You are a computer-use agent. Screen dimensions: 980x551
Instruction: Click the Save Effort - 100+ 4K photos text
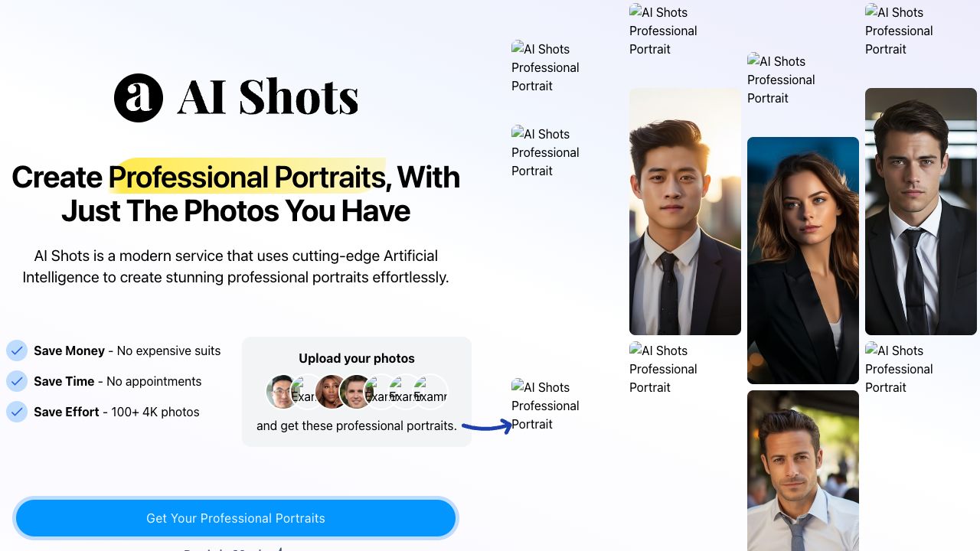(116, 412)
